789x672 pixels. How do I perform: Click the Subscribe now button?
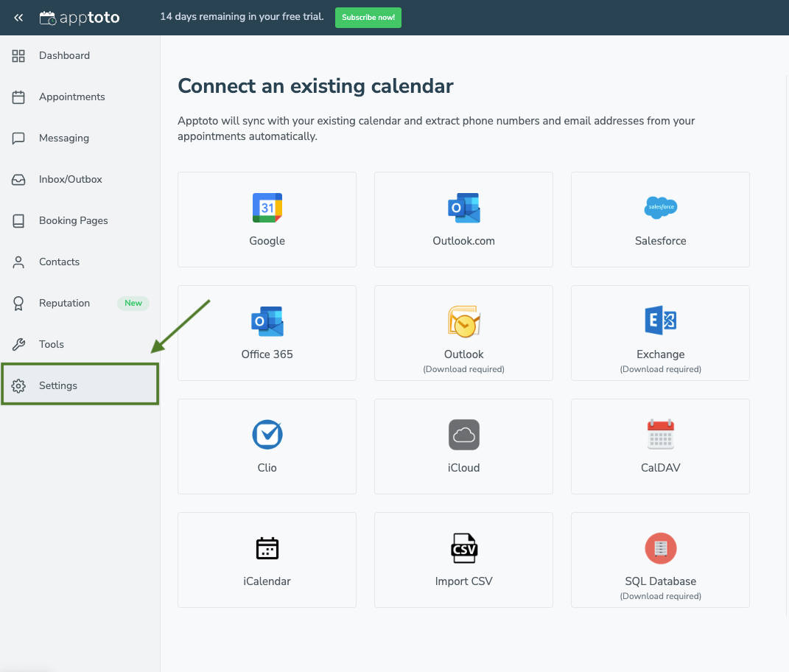[368, 17]
